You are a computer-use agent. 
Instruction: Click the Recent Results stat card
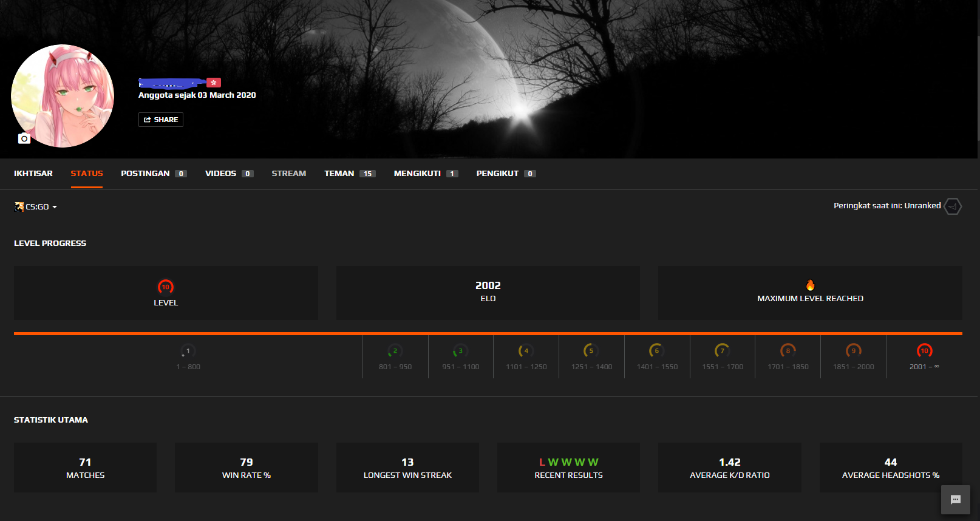[x=568, y=468]
